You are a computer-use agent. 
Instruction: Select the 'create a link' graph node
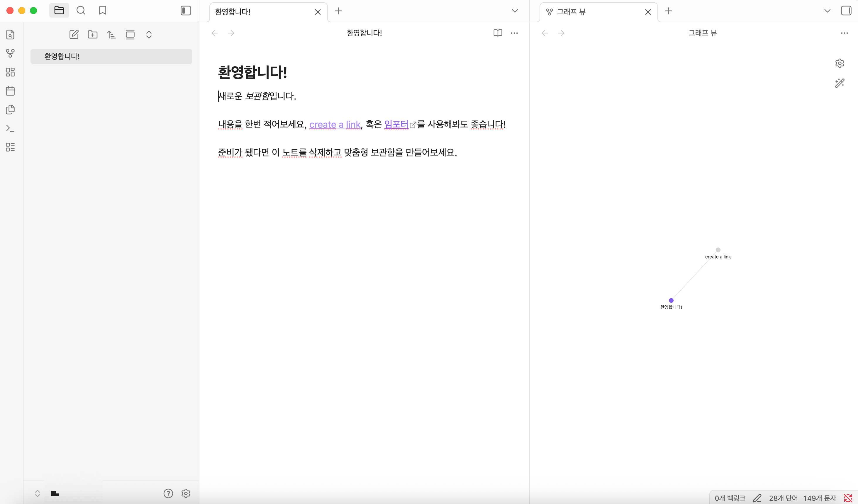718,250
